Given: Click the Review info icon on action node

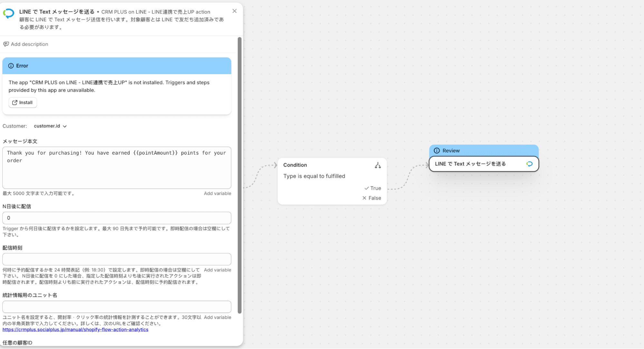Looking at the screenshot, I should 437,151.
